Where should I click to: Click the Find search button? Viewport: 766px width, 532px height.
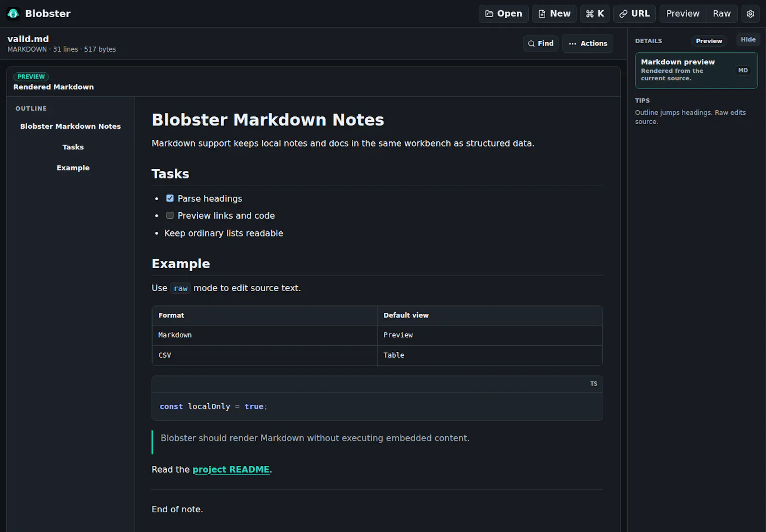click(541, 43)
